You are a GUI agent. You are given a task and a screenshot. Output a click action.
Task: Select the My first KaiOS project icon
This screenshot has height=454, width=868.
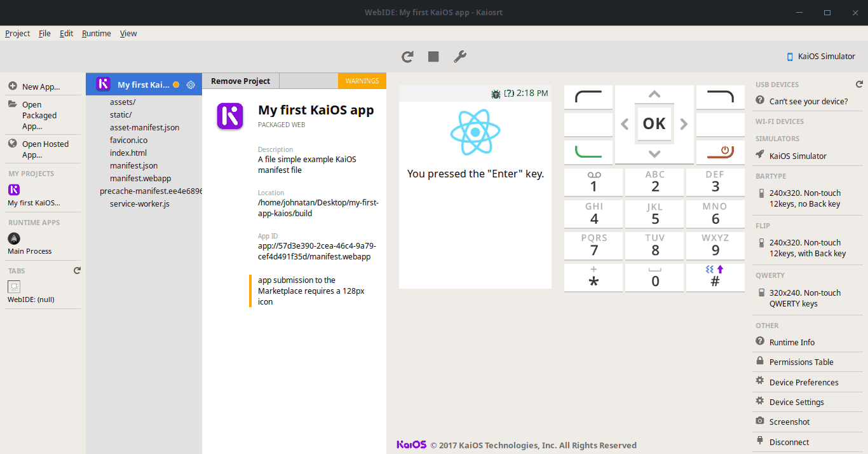coord(14,189)
